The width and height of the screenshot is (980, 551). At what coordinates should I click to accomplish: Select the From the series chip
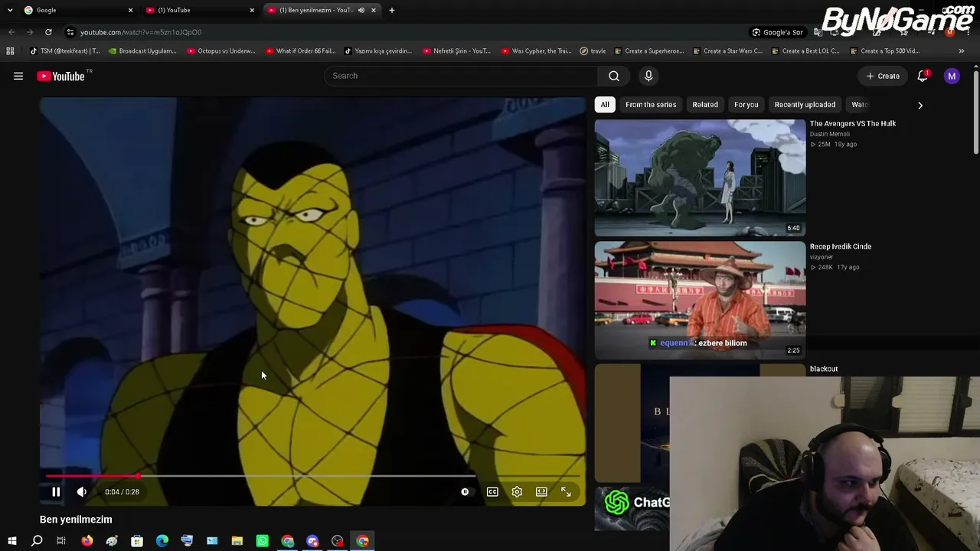651,104
